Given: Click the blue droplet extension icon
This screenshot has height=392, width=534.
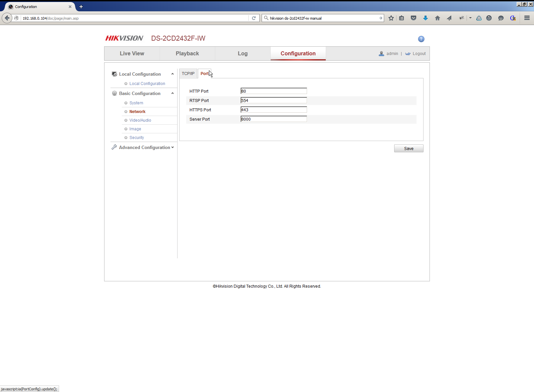Looking at the screenshot, I should tap(479, 18).
